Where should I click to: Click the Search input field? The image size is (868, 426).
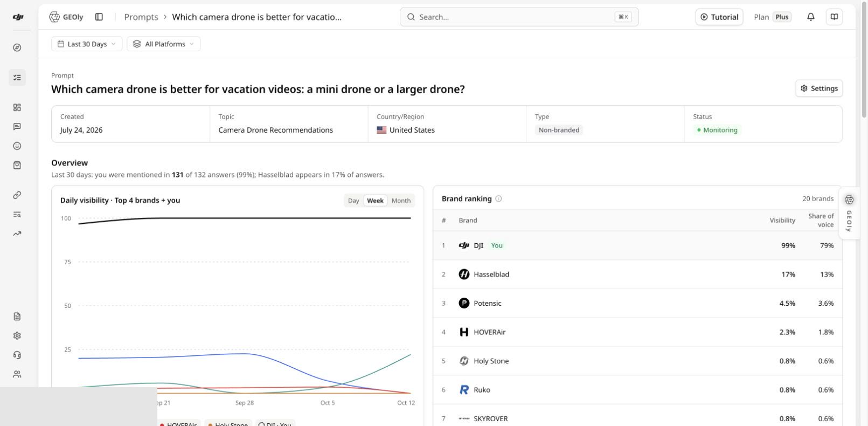(x=519, y=17)
